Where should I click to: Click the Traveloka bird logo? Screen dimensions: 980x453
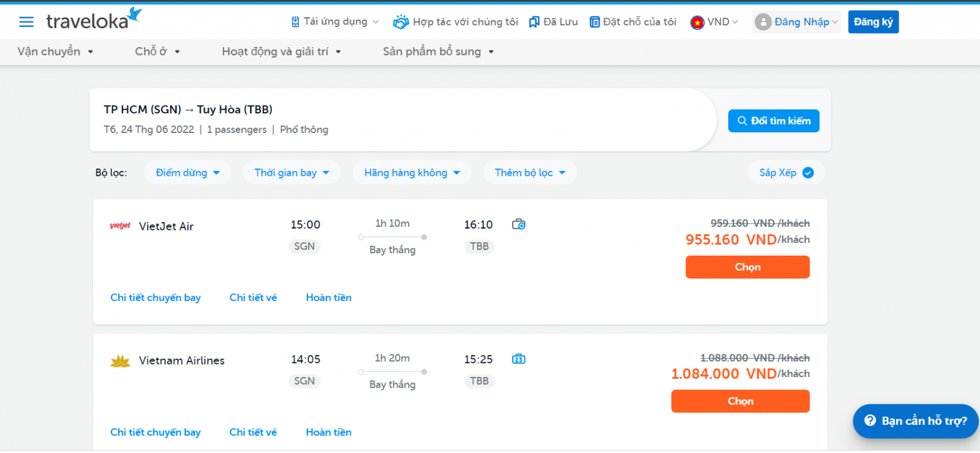pyautogui.click(x=135, y=15)
